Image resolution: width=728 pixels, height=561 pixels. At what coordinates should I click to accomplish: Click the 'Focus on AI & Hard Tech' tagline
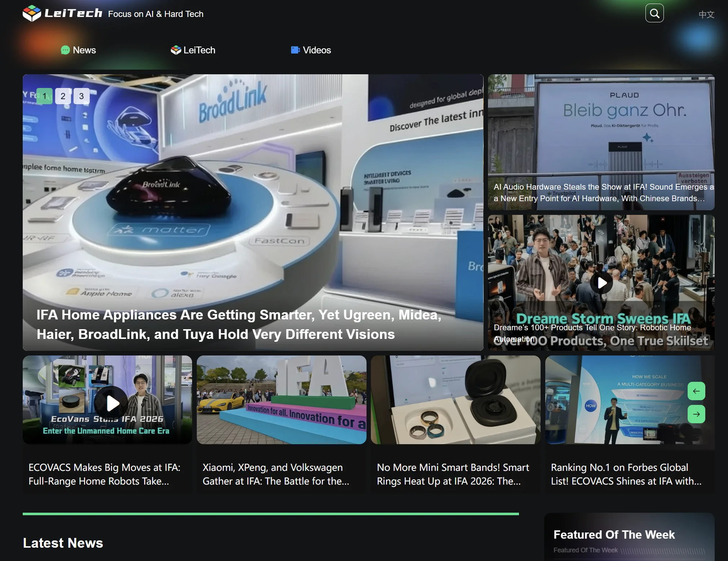coord(156,14)
